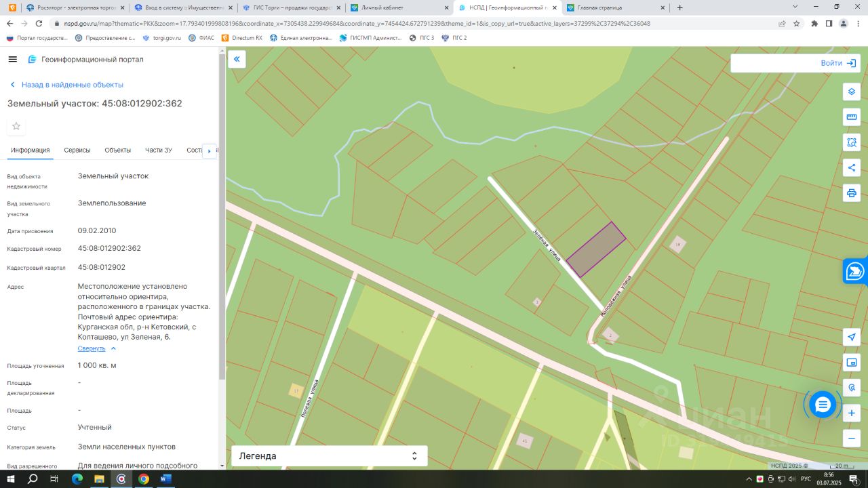The image size is (868, 488).
Task: Switch to the Объекты tab
Action: coord(118,150)
